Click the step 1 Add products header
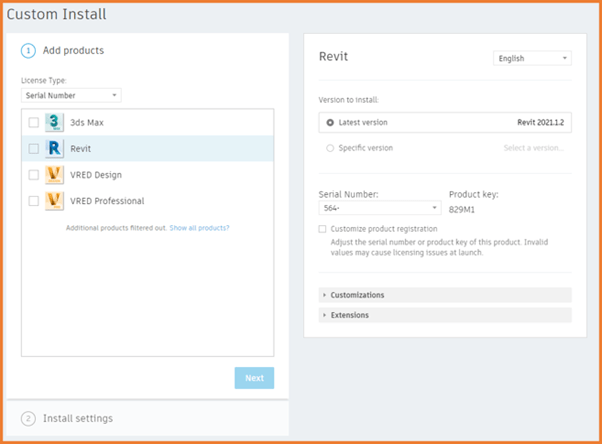This screenshot has height=444, width=602. [73, 50]
